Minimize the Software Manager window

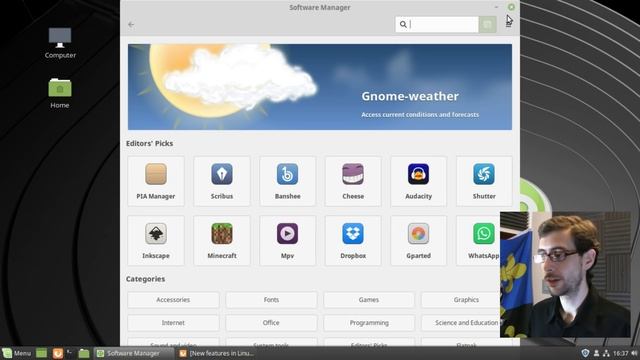[x=496, y=7]
